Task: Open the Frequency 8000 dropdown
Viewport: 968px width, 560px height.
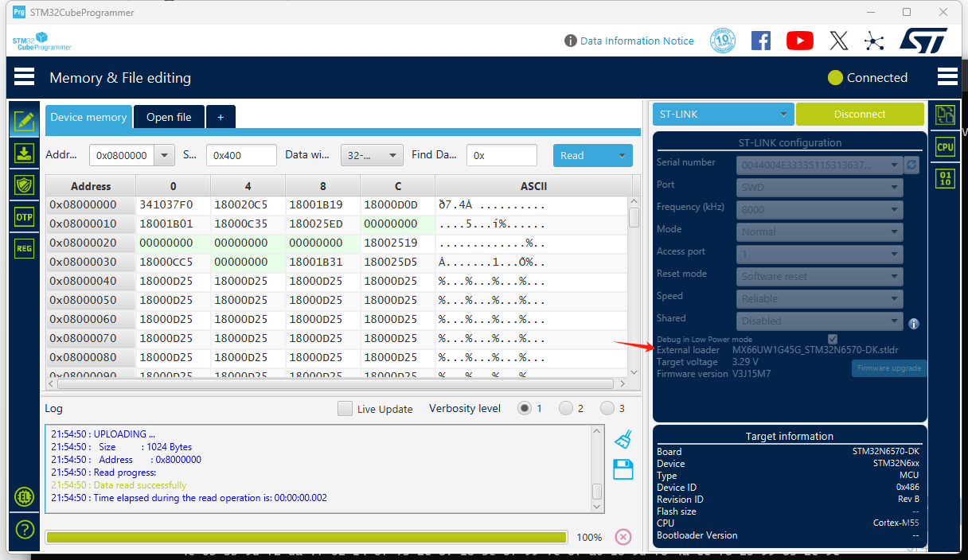Action: (x=819, y=210)
